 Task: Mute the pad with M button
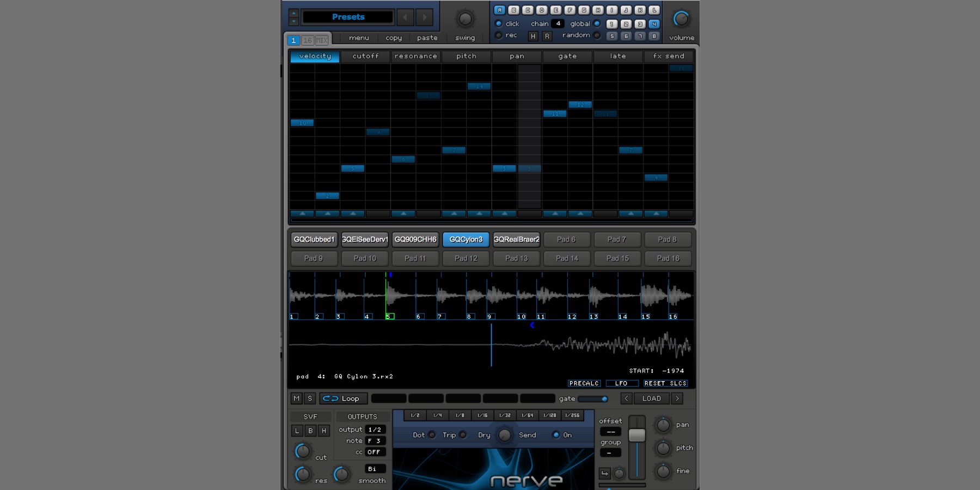click(296, 399)
